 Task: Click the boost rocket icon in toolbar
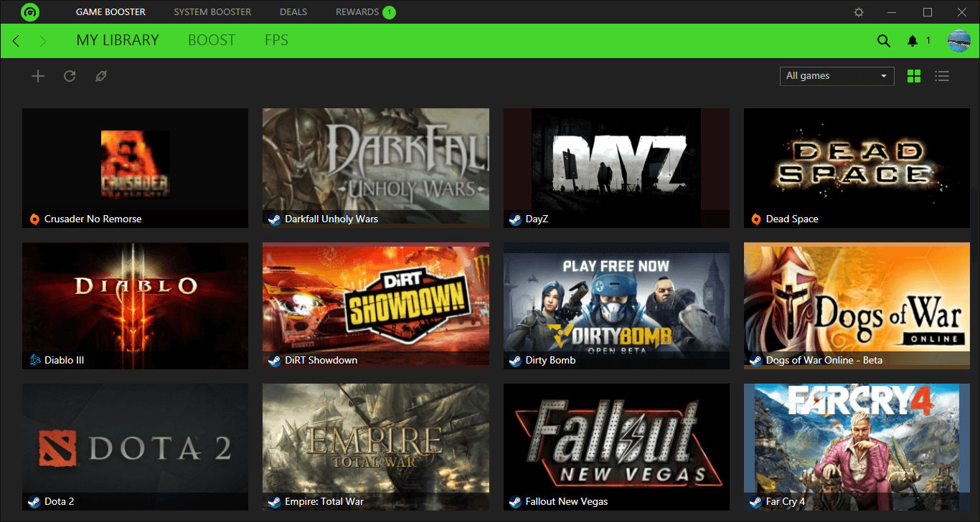pos(101,76)
